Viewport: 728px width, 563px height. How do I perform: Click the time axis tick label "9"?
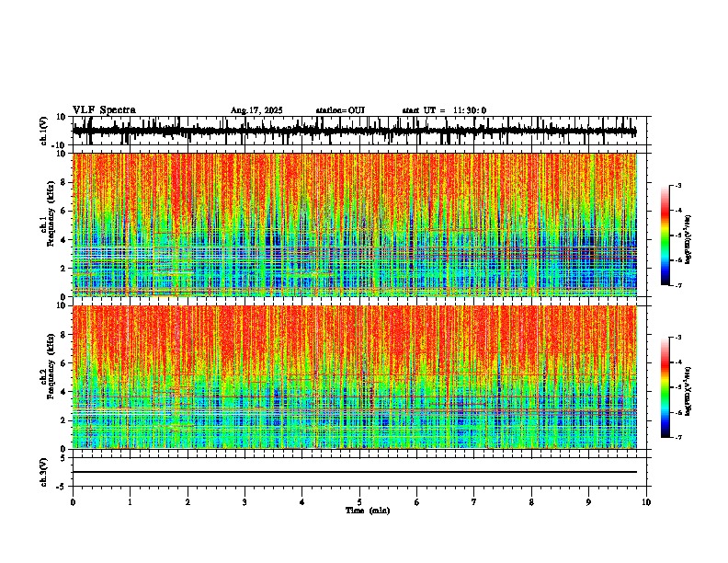588,502
